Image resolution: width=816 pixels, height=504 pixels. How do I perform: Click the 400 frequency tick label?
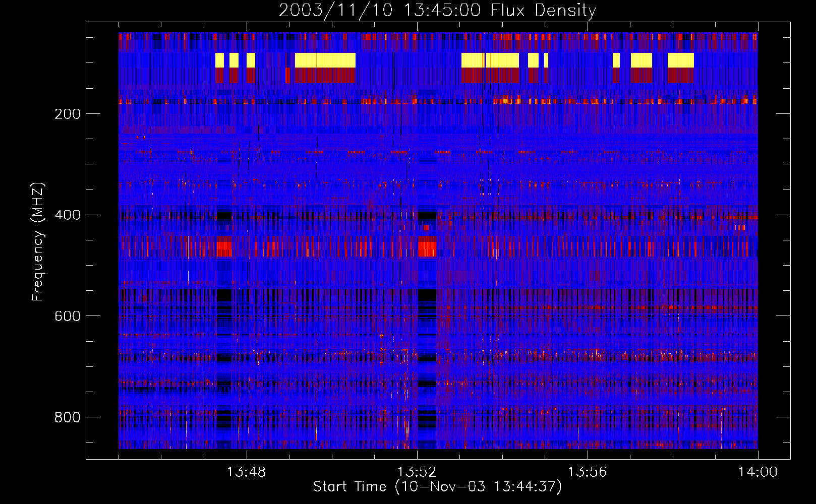tap(67, 215)
